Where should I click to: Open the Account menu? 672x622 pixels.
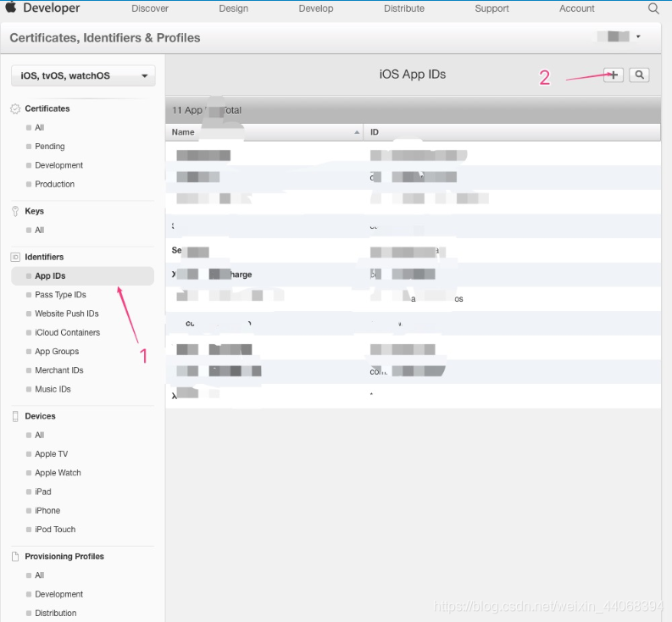coord(577,8)
